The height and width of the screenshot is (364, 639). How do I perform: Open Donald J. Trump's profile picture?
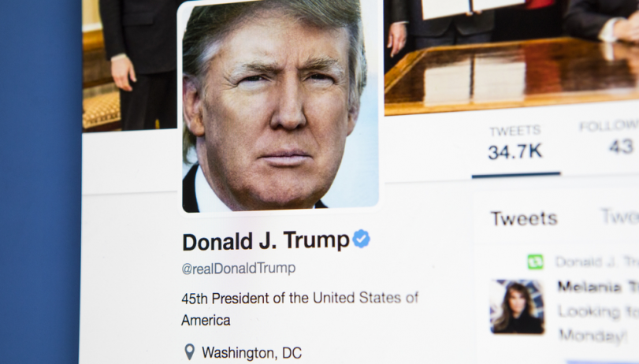(280, 107)
